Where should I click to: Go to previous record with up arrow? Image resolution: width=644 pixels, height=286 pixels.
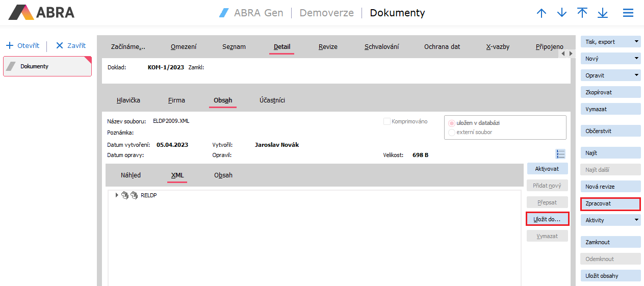pyautogui.click(x=542, y=13)
